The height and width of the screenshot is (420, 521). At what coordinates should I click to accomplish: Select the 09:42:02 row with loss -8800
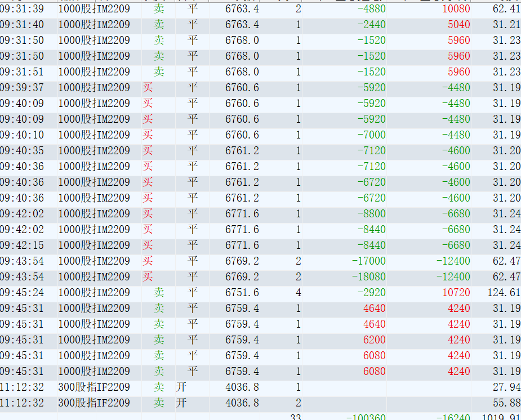(260, 214)
